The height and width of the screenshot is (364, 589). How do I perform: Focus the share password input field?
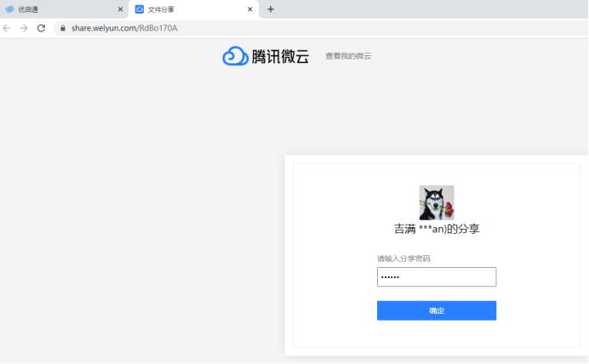coord(436,277)
